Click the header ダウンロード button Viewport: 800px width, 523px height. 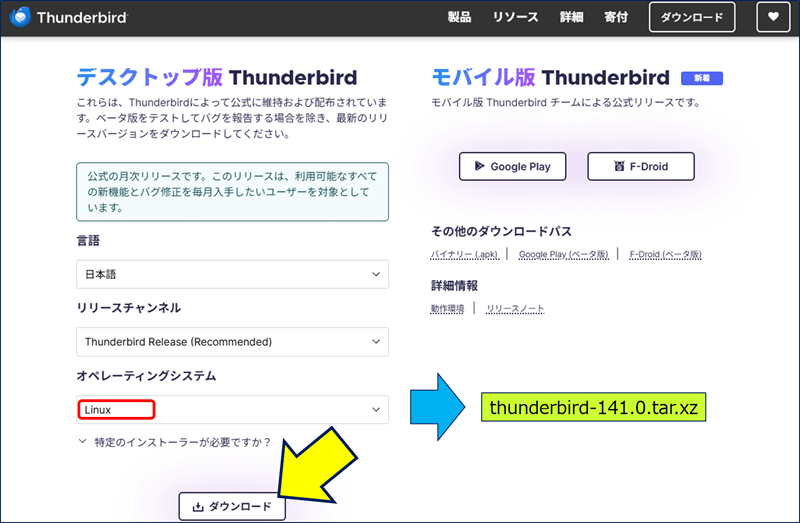coord(692,17)
